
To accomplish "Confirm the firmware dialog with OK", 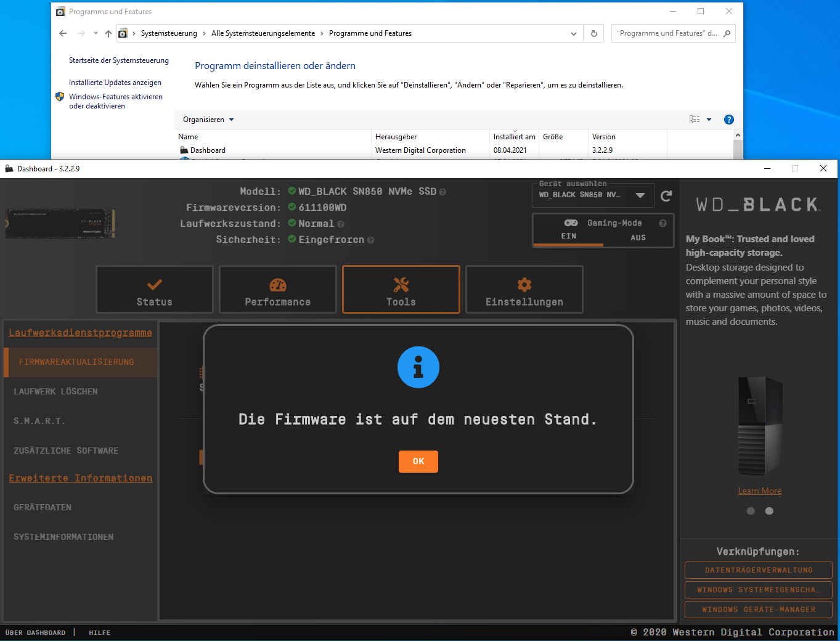I will click(418, 462).
